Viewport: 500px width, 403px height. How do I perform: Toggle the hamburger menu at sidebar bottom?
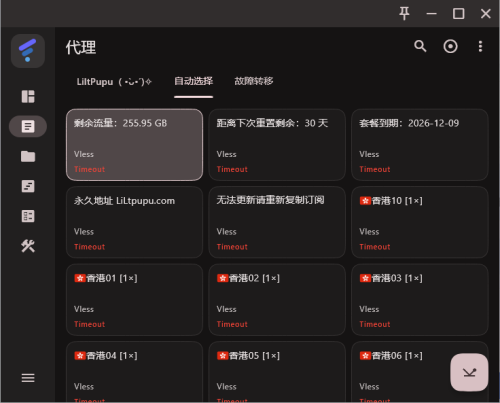click(x=28, y=378)
